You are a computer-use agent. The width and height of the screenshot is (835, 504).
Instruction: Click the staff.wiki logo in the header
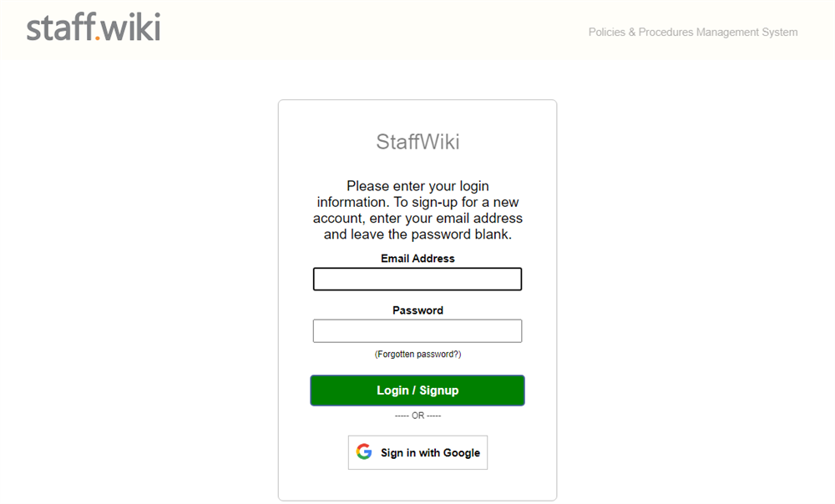(x=94, y=28)
